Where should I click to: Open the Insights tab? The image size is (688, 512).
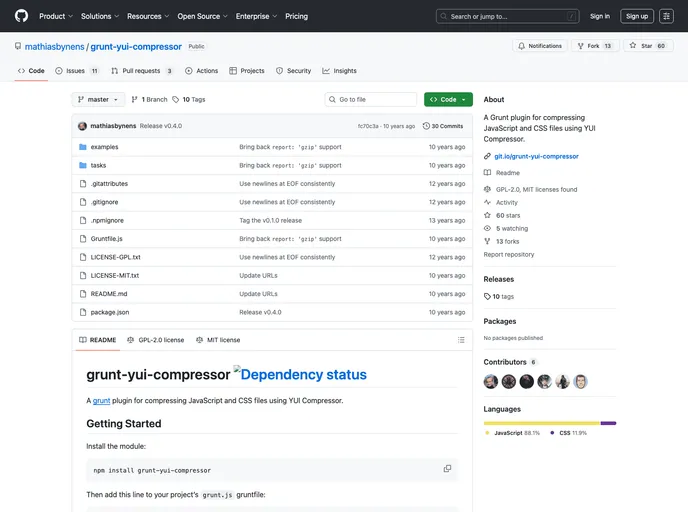(x=340, y=71)
